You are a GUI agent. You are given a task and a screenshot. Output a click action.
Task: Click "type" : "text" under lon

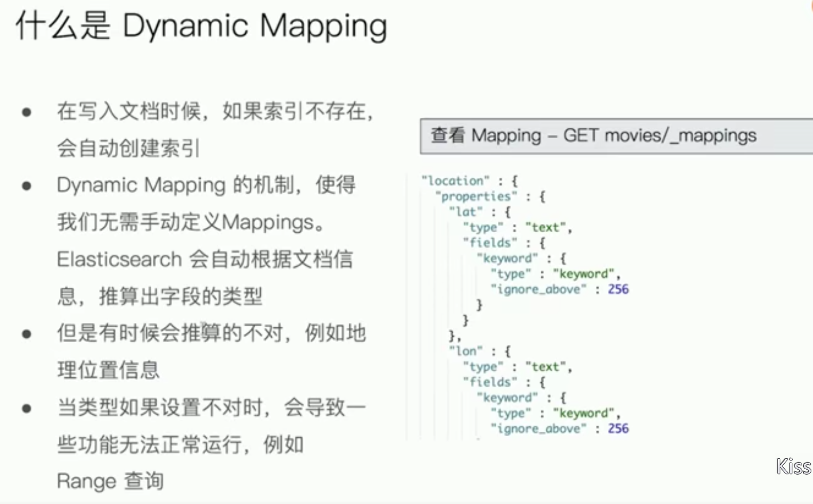517,367
